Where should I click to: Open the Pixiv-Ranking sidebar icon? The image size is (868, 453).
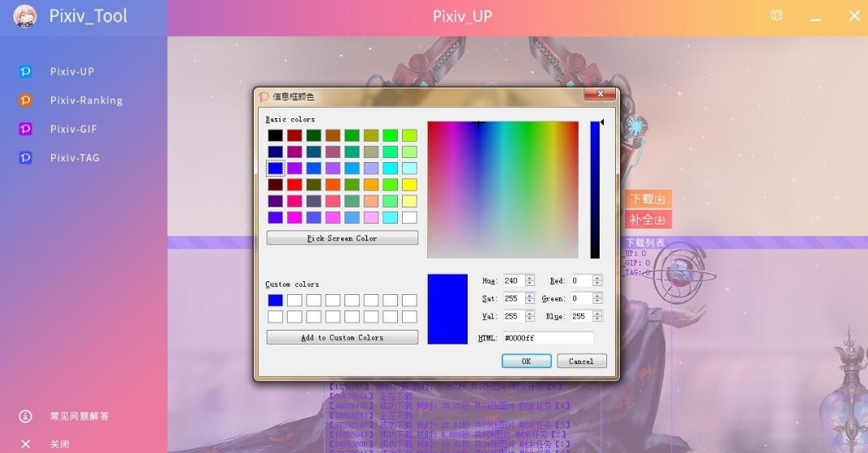pos(25,100)
